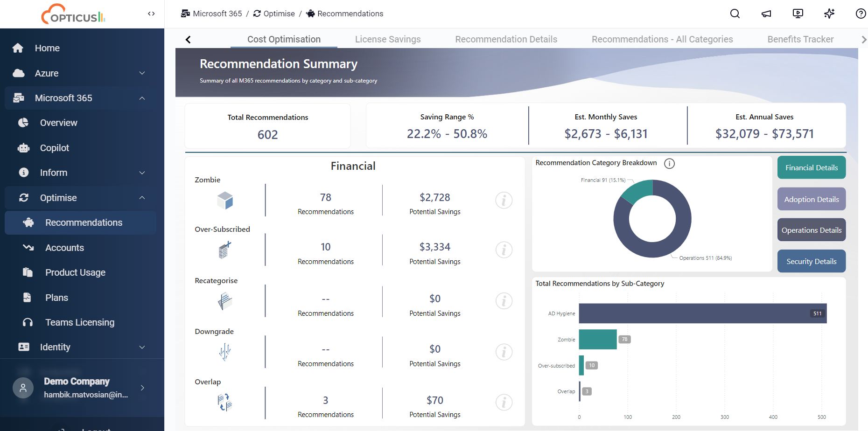Open info for Over-Subscribed savings
The height and width of the screenshot is (431, 868).
coord(504,250)
